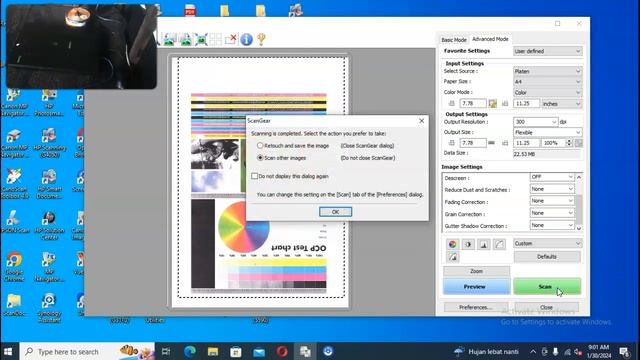This screenshot has height=360, width=640.
Task: Click the remove cropping frame icon
Action: (231, 40)
